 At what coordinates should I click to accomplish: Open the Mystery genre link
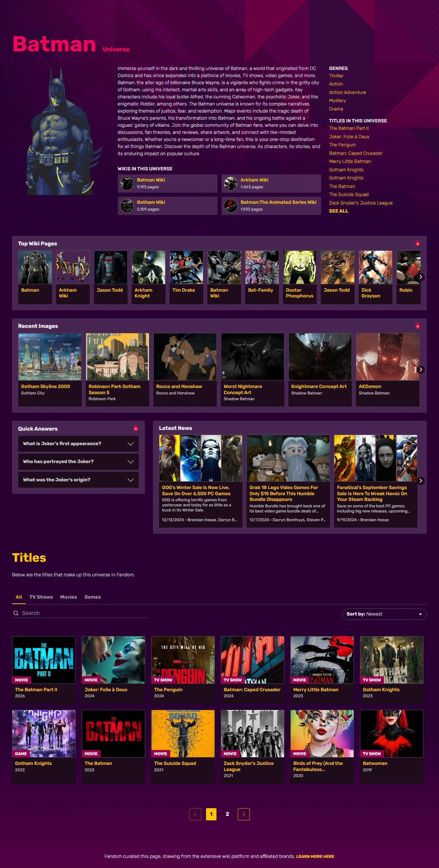coord(337,101)
